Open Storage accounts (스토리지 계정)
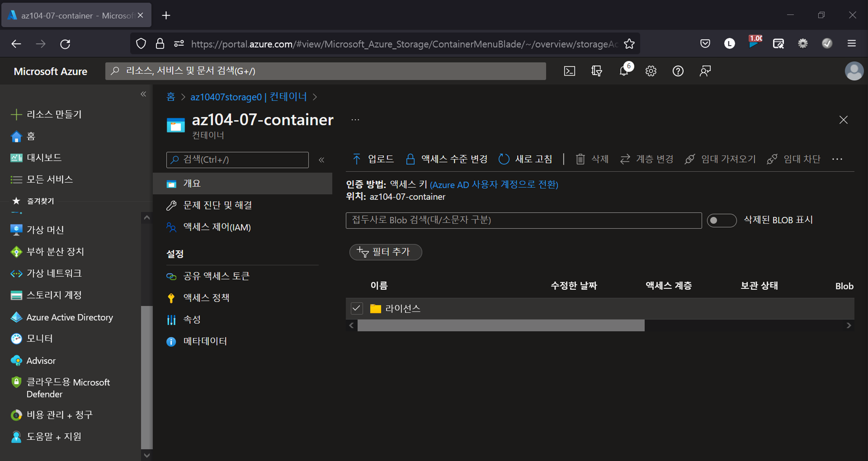Screen dimensions: 868x461 [x=46, y=295]
